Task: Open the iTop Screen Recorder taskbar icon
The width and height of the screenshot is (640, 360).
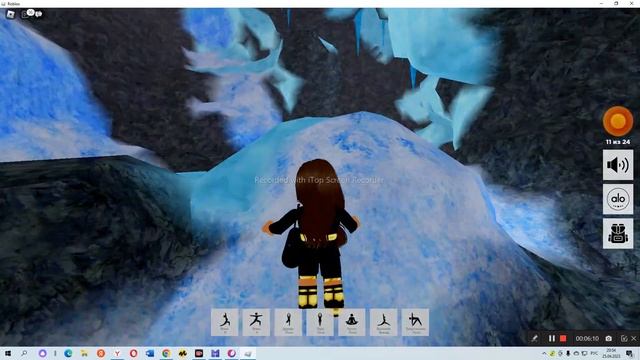Action: (x=199, y=353)
